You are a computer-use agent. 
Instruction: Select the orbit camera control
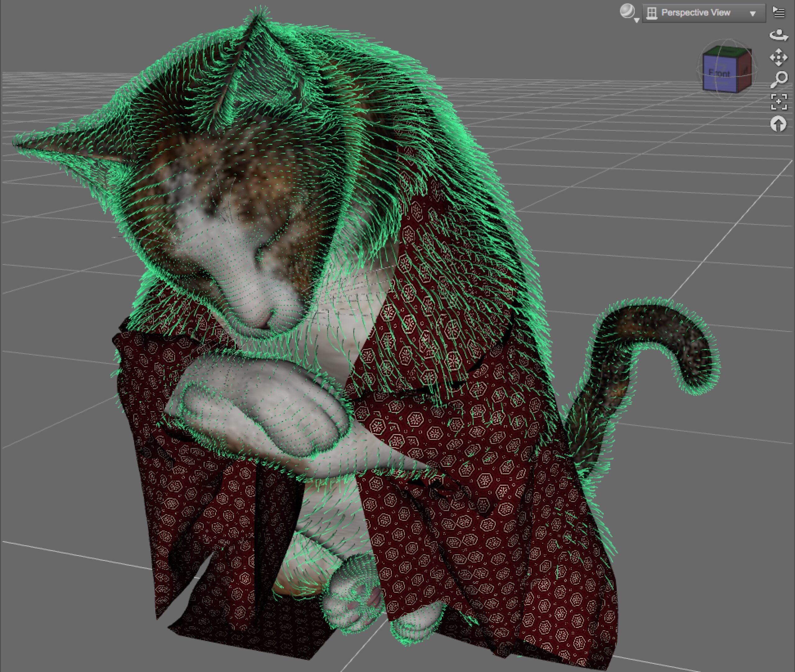pyautogui.click(x=778, y=35)
